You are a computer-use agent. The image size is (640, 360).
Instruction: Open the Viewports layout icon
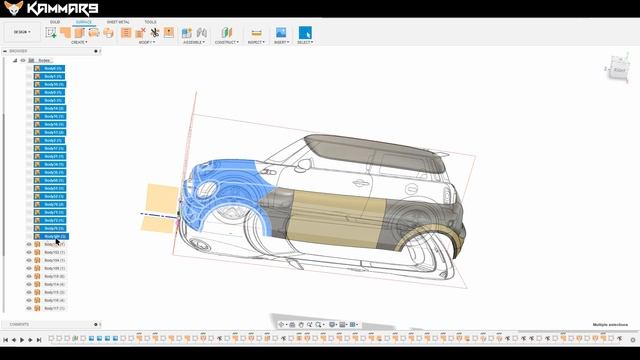(x=353, y=324)
